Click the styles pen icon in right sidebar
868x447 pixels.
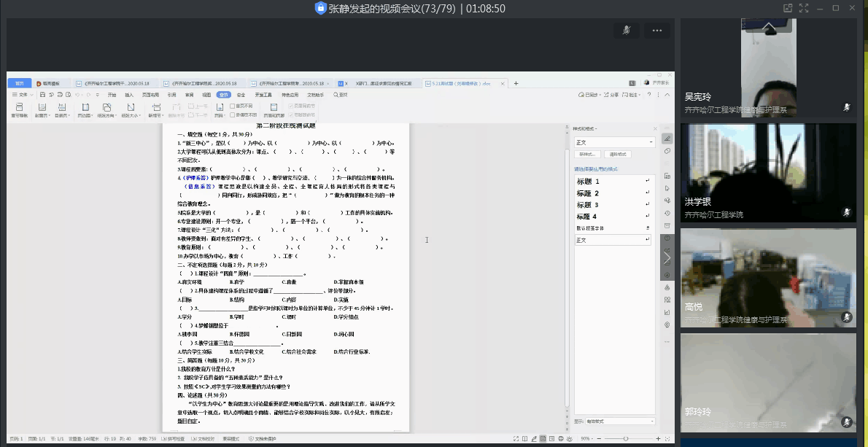coord(667,139)
